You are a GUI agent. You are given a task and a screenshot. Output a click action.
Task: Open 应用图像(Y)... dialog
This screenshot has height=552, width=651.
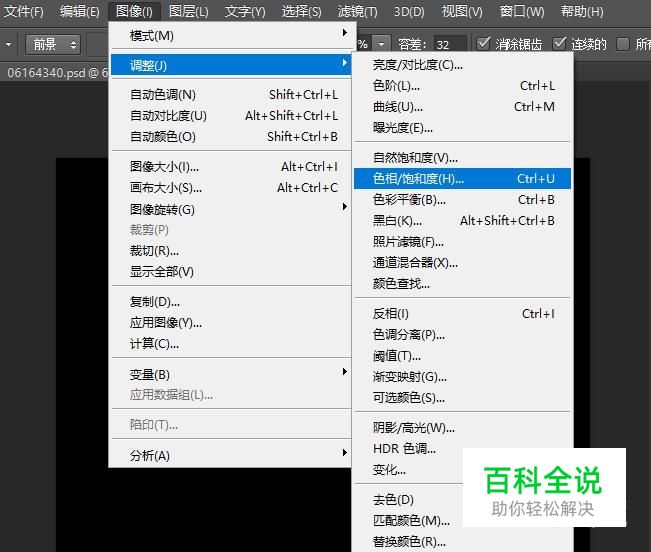(x=231, y=322)
